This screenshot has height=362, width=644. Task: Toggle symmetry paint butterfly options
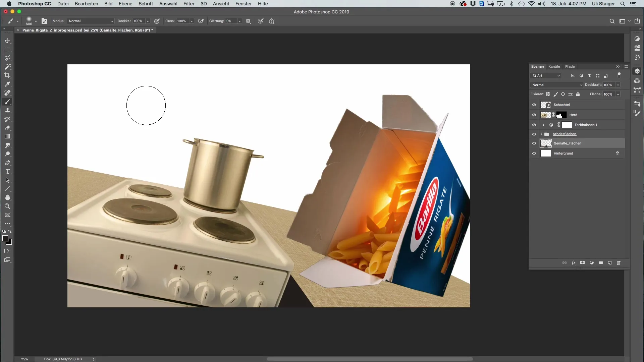click(272, 21)
